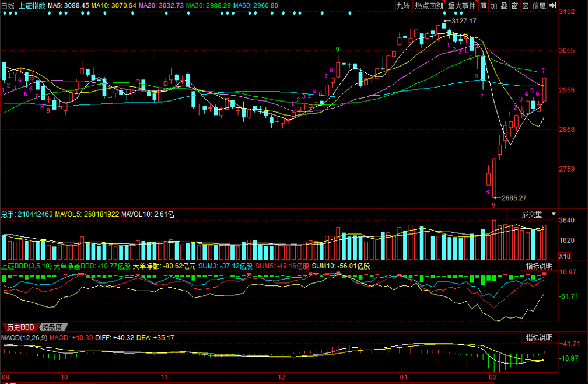This screenshot has height=384, width=588.
Task: Open 重大事件 major events
Action: pyautogui.click(x=462, y=5)
